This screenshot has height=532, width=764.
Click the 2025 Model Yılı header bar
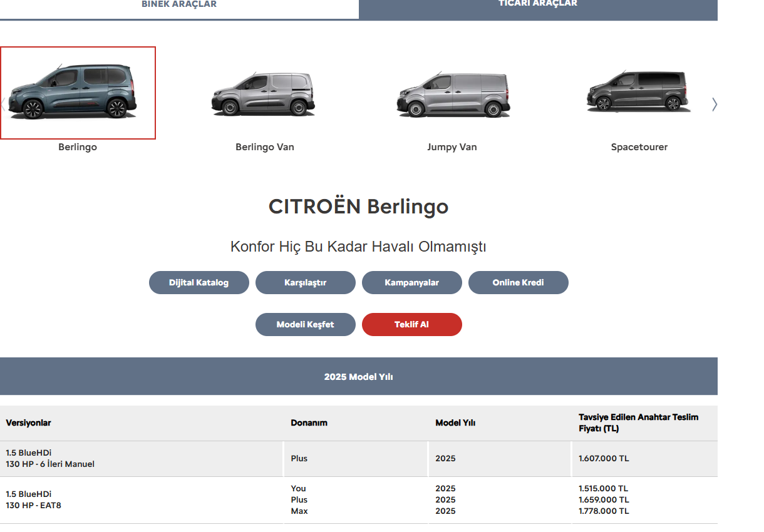[359, 376]
